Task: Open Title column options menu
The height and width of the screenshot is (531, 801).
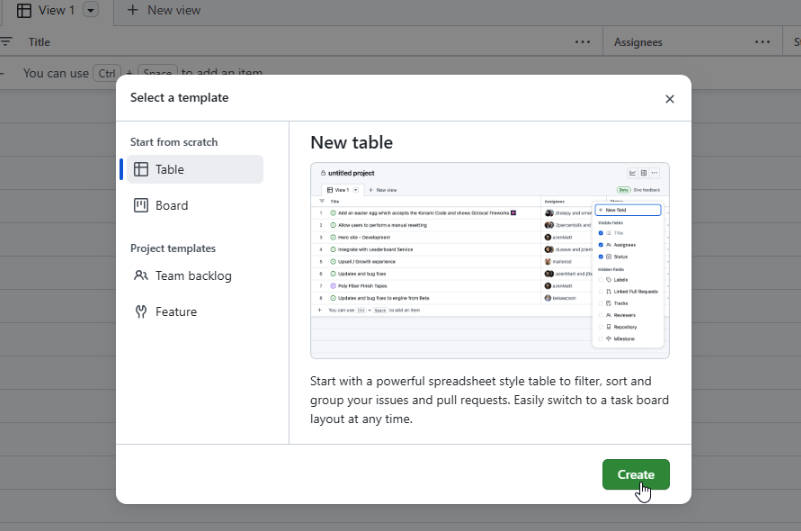Action: [582, 42]
